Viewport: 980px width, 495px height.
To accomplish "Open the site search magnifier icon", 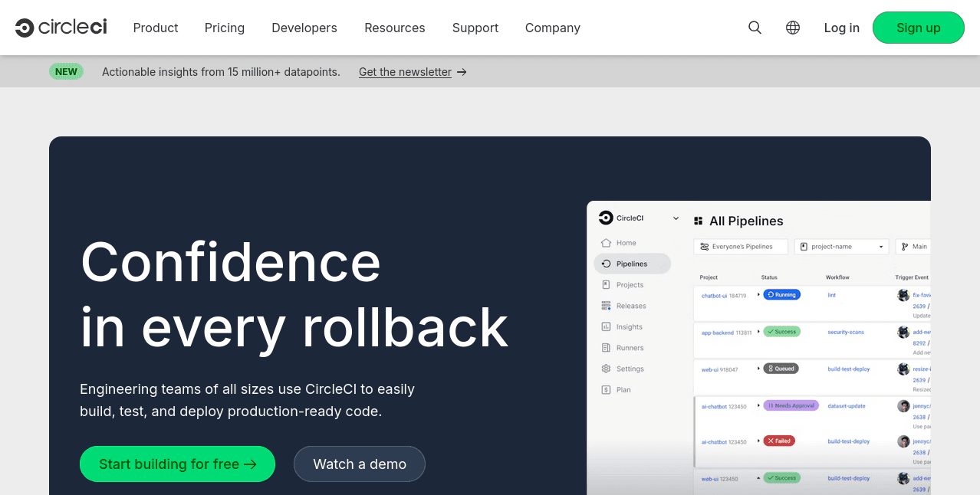I will tap(755, 28).
